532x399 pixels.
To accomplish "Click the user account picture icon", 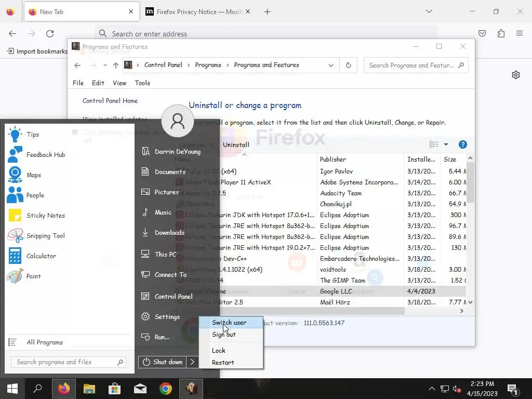I will pos(178,121).
